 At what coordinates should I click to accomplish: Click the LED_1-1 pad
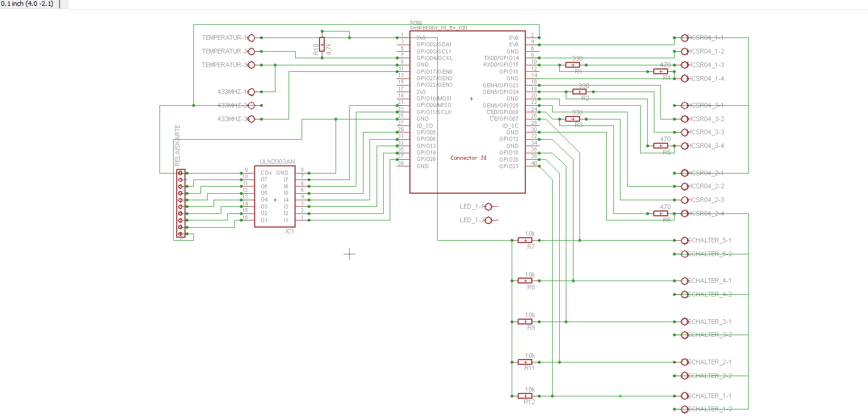click(489, 207)
